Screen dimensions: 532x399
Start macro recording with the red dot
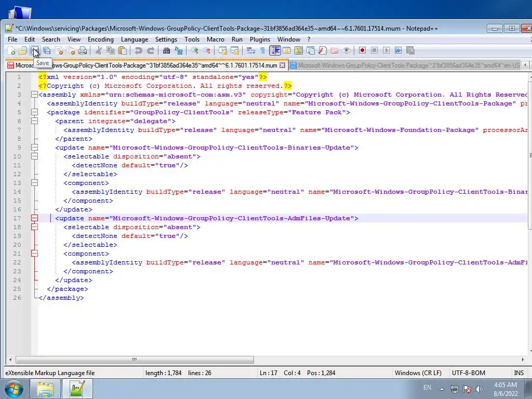pyautogui.click(x=362, y=50)
